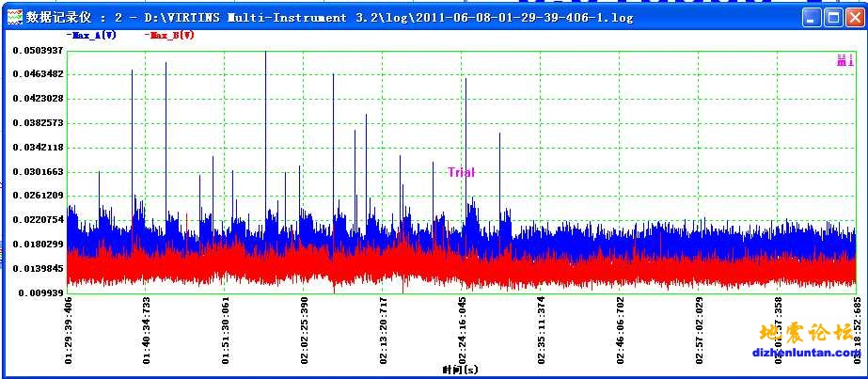Click the 02:02:25:390 time axis label
Screen dimensions: 868x379
(x=305, y=330)
